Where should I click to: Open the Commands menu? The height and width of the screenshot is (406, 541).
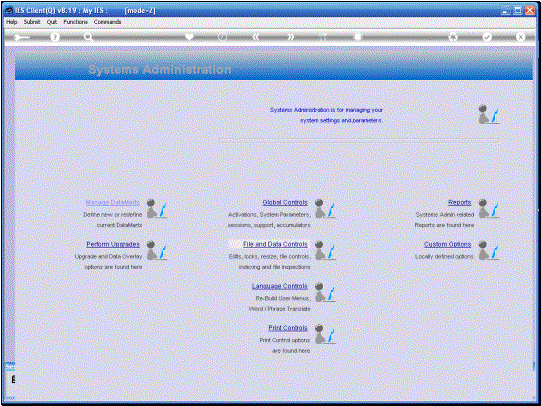pos(107,22)
